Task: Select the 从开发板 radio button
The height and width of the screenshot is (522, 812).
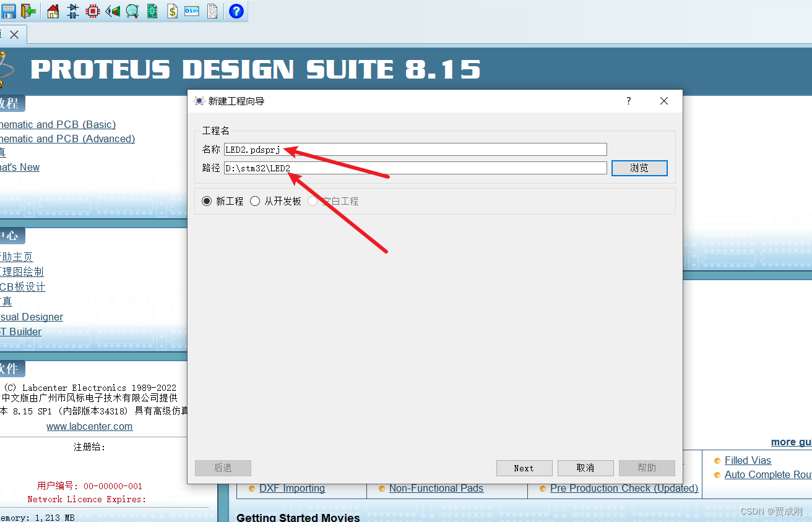Action: pyautogui.click(x=255, y=201)
